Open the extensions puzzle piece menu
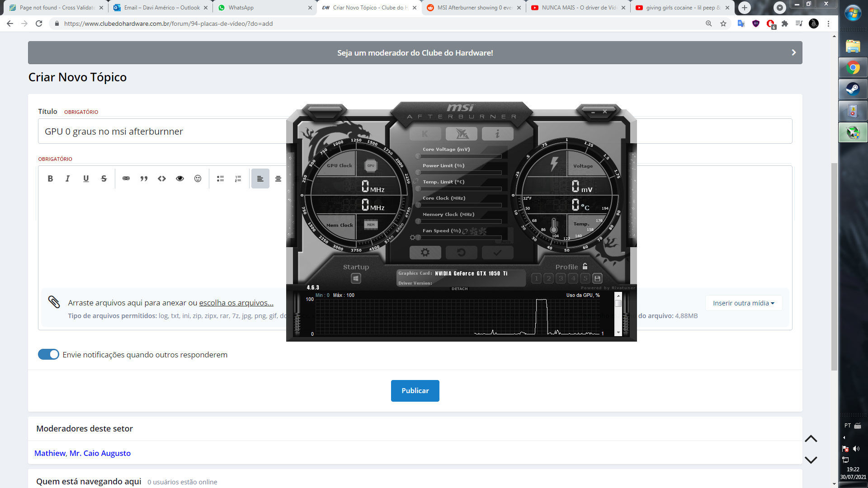Screen dimensions: 868x488 785,23
